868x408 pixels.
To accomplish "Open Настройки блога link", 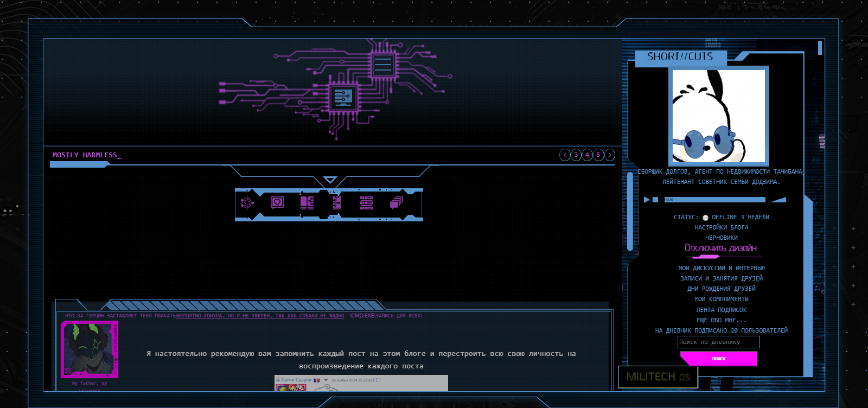I will point(721,227).
